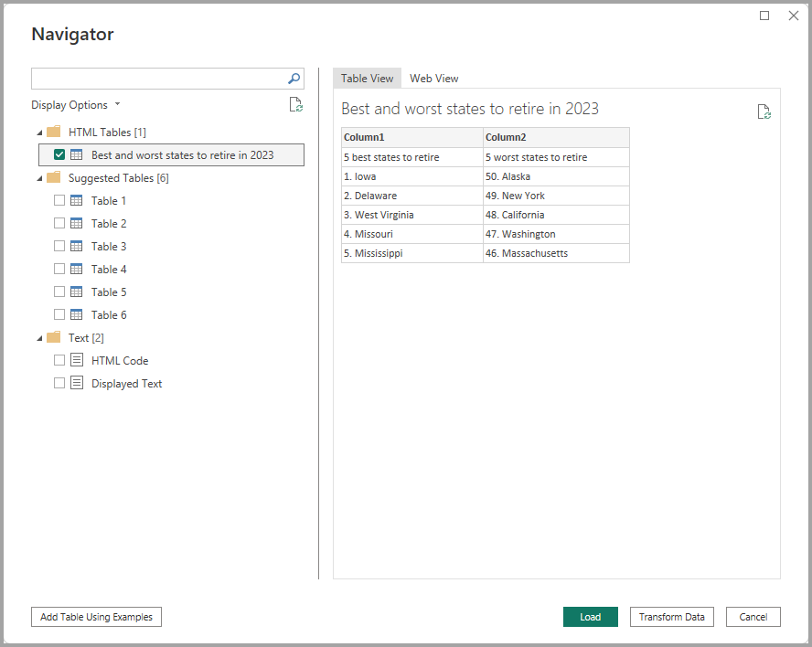Image resolution: width=812 pixels, height=647 pixels.
Task: Select the Table View tab
Action: point(367,79)
